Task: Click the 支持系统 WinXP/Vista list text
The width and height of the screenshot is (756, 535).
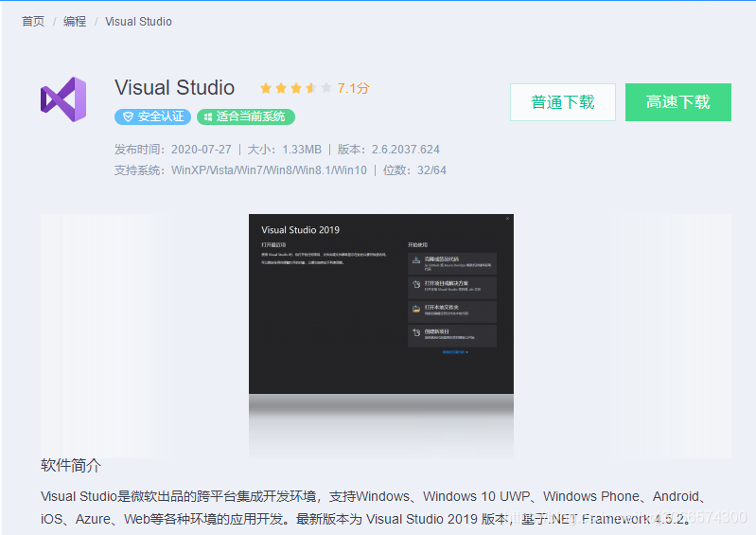Action: 240,170
